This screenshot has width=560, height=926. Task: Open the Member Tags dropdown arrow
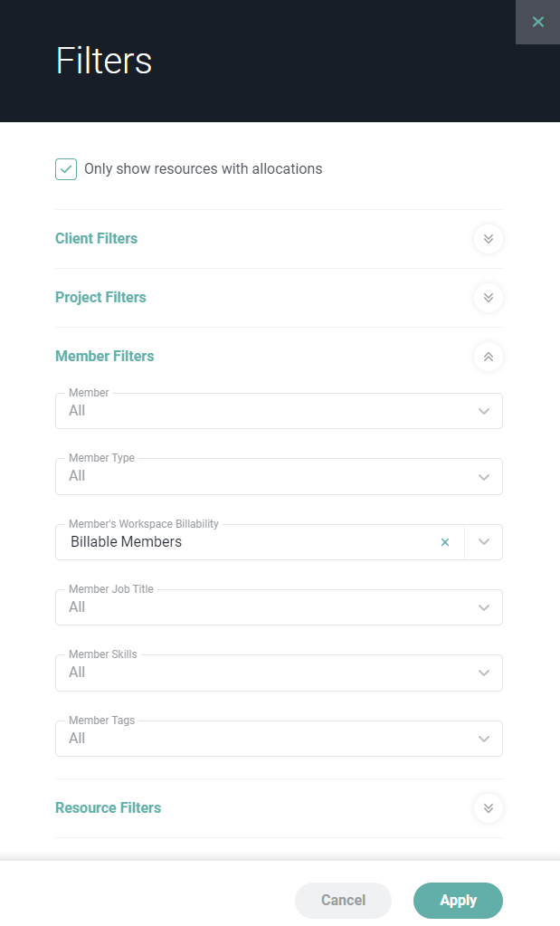(x=484, y=739)
